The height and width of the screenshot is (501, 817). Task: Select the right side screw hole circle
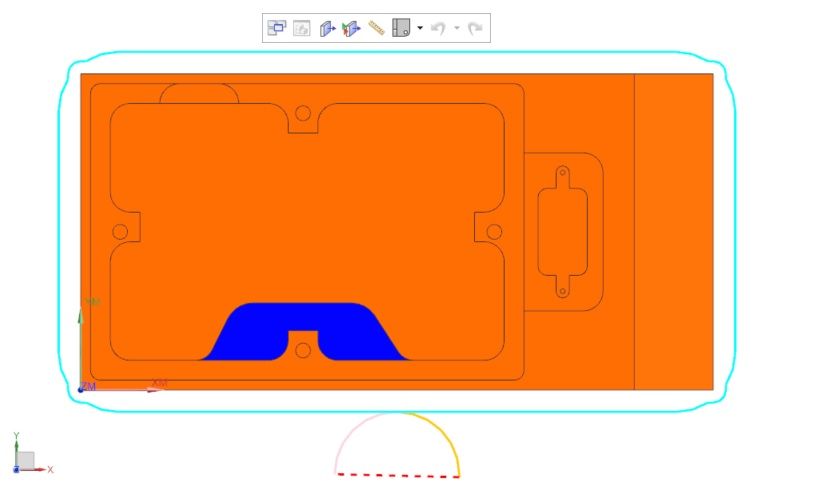click(x=494, y=232)
